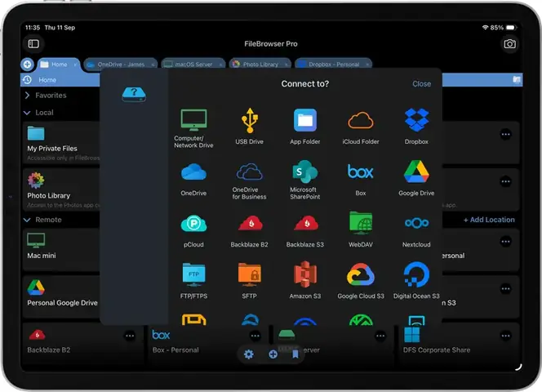Close the Connect to dialog

[x=421, y=84]
